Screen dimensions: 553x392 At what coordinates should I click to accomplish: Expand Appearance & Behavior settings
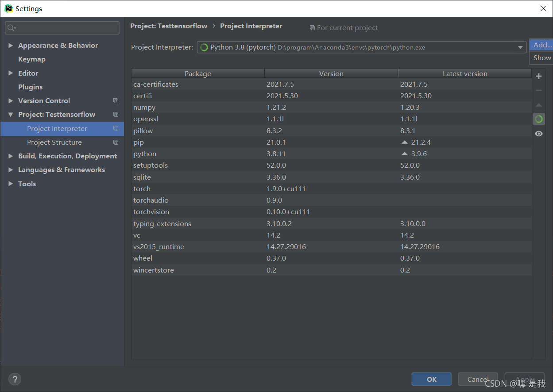coord(11,45)
